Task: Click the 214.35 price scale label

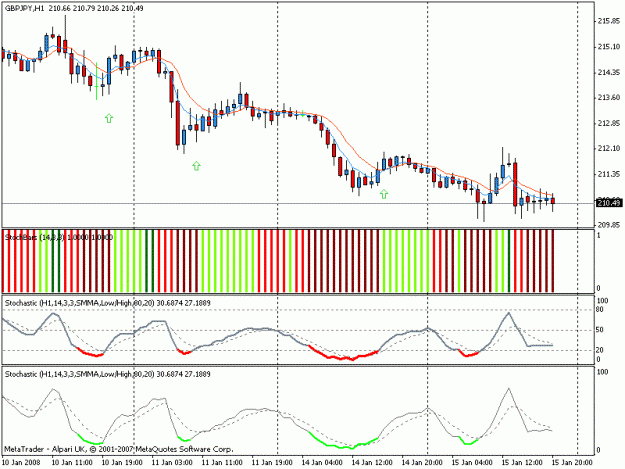Action: tap(609, 73)
